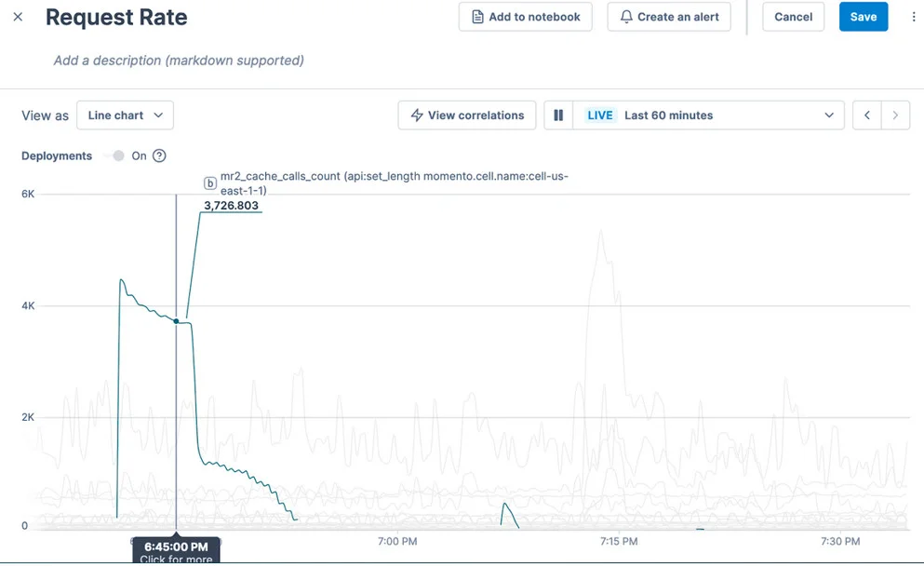The width and height of the screenshot is (924, 567).
Task: Go to next time window arrow
Action: (x=895, y=115)
